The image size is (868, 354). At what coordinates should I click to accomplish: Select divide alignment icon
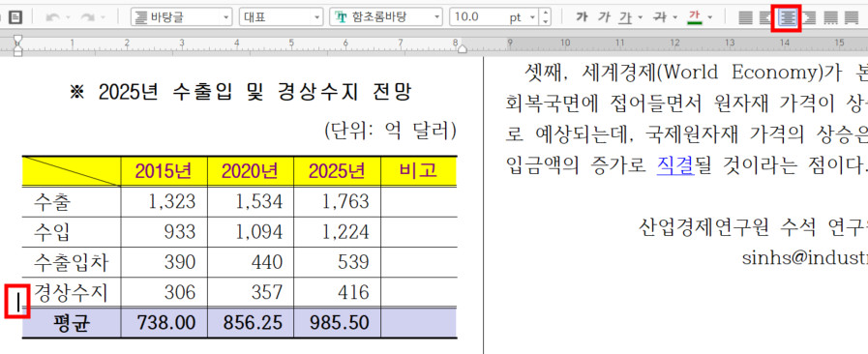pyautogui.click(x=852, y=17)
